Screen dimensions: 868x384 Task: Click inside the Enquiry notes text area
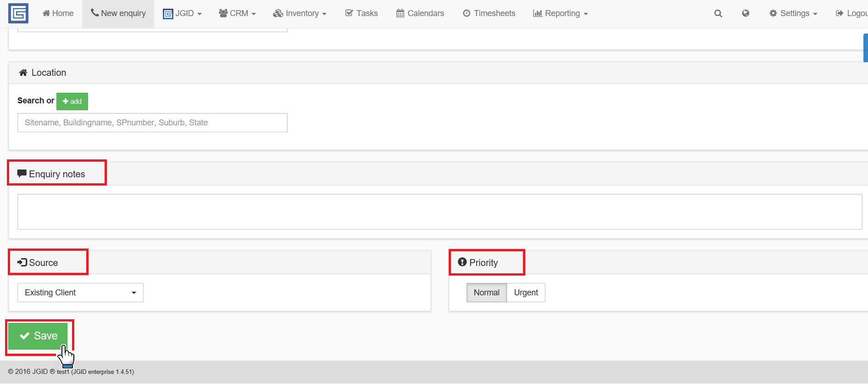(440, 212)
